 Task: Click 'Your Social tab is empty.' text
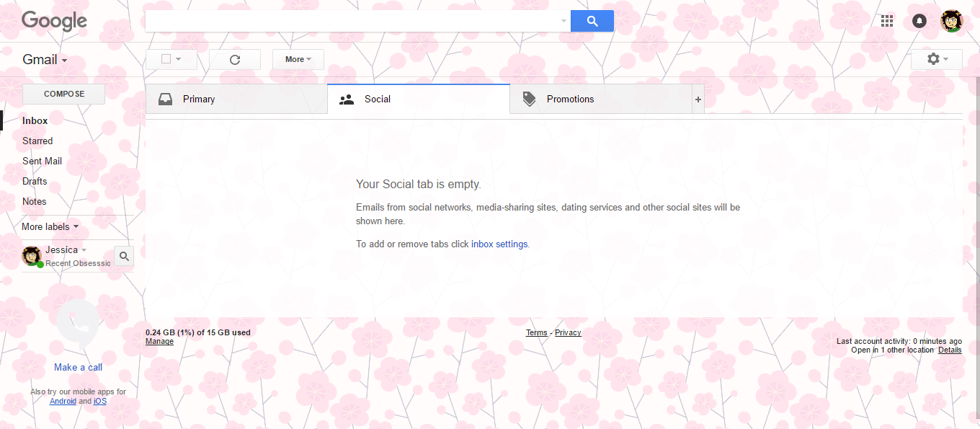coord(419,185)
